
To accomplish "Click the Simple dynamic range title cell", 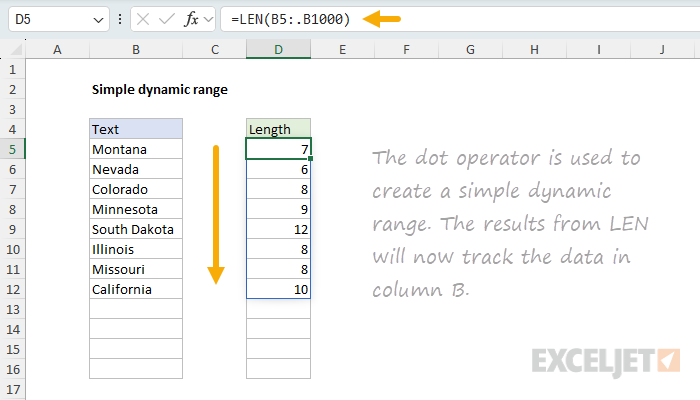I will [x=159, y=89].
